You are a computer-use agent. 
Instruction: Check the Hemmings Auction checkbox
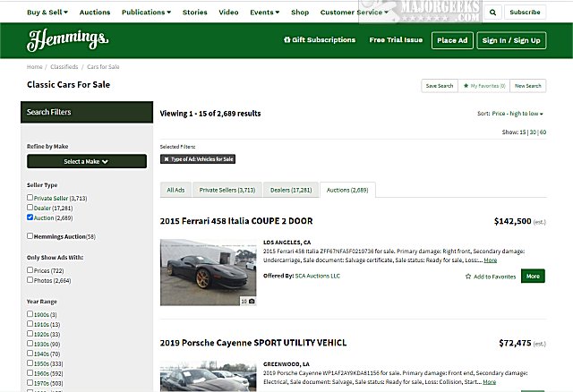pos(30,236)
